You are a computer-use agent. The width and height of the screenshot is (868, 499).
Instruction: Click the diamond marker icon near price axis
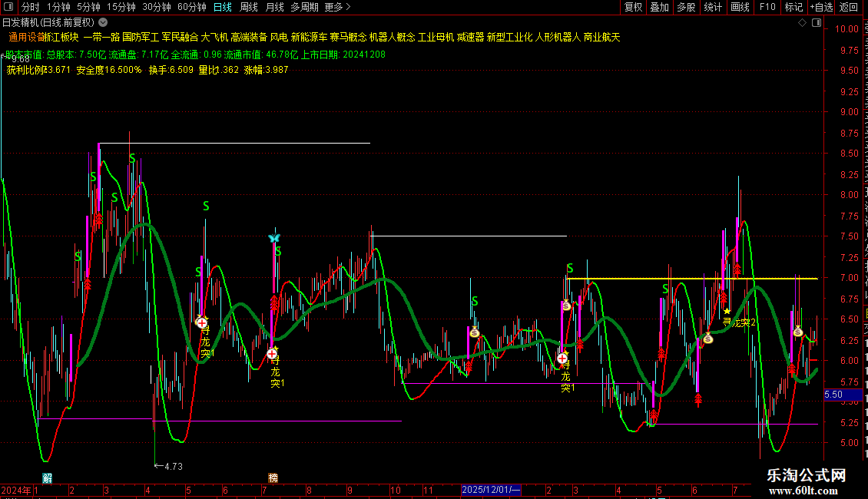(802, 23)
